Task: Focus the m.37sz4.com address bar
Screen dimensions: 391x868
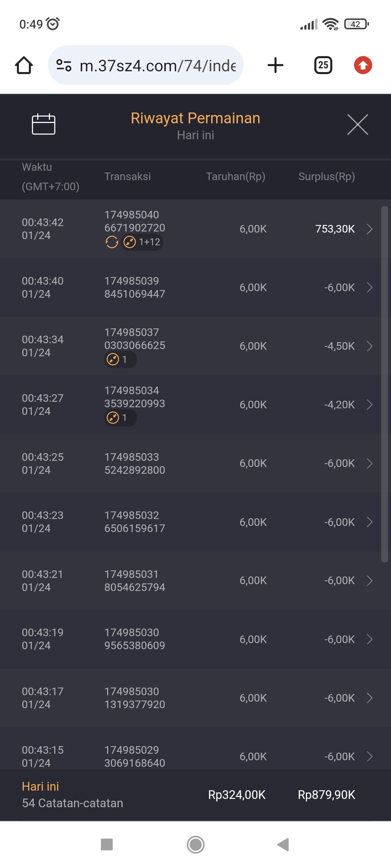Action: click(x=157, y=65)
